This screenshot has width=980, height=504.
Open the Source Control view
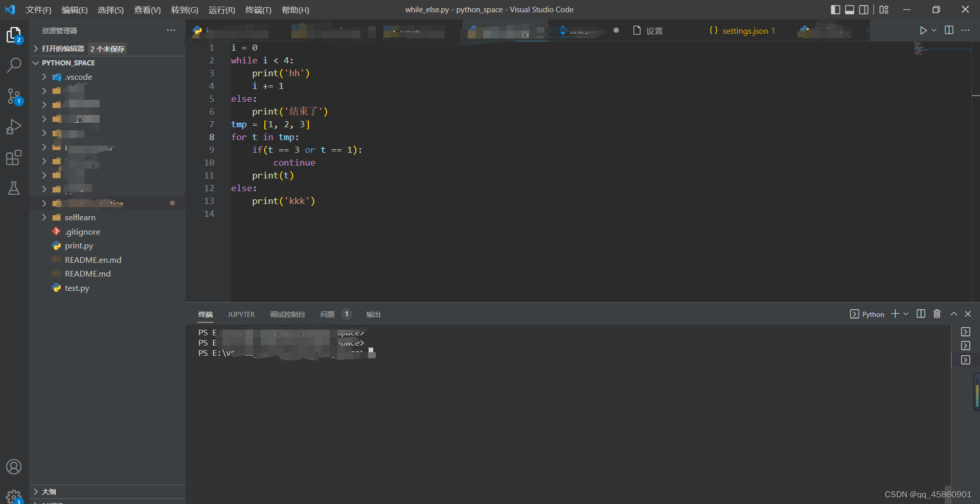click(x=14, y=96)
